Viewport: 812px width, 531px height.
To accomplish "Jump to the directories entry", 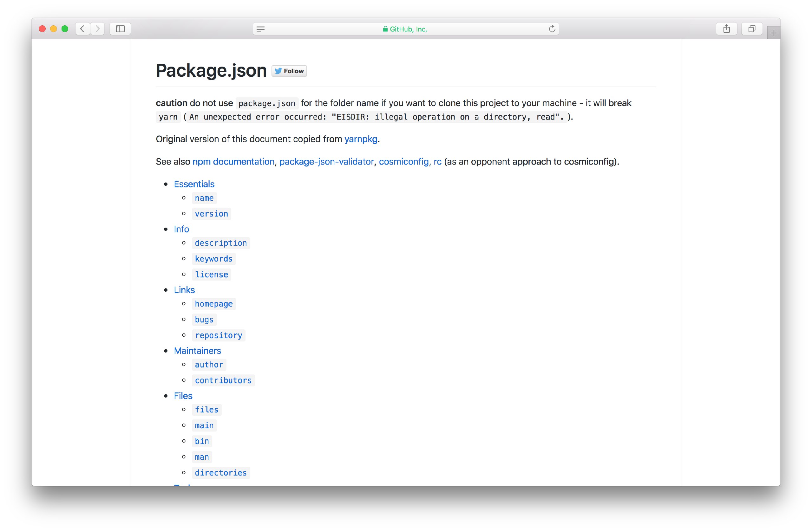I will coord(221,472).
